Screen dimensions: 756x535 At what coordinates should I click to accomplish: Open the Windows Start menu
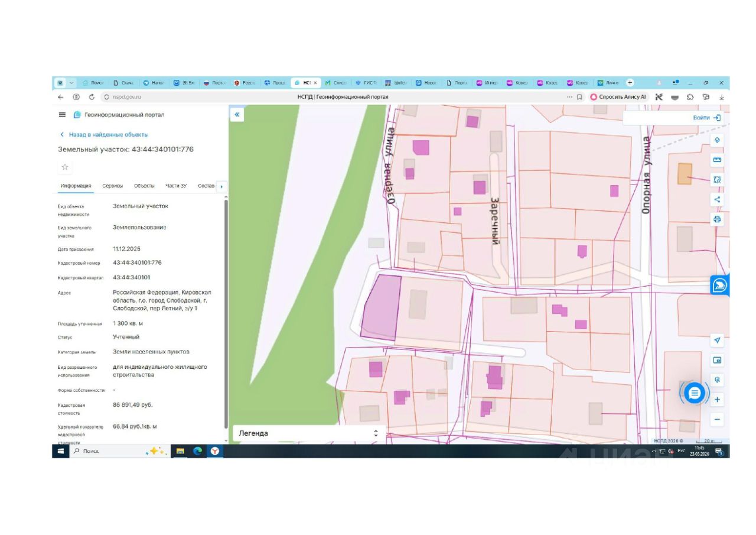60,451
